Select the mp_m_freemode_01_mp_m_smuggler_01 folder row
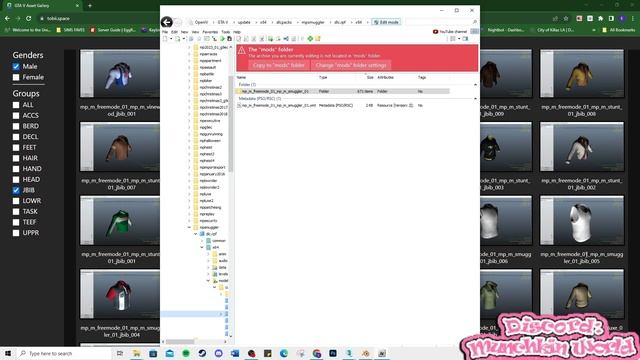The image size is (640, 360). tap(343, 91)
